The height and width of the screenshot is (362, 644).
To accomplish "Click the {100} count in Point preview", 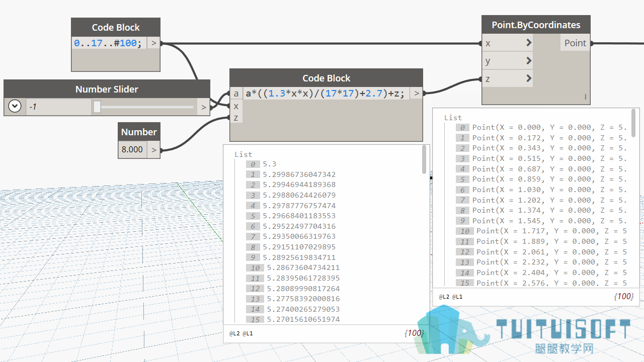I will click(624, 297).
